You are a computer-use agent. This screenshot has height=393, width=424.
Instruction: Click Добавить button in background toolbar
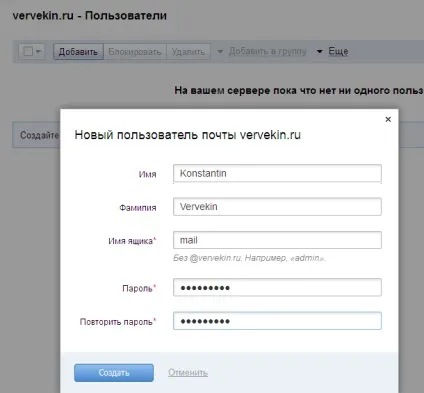click(x=78, y=52)
